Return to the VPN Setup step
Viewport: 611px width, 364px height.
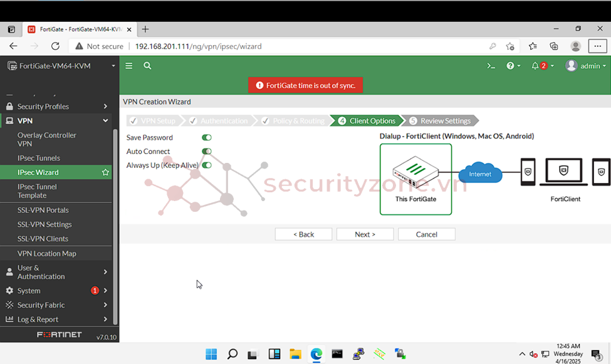[153, 121]
